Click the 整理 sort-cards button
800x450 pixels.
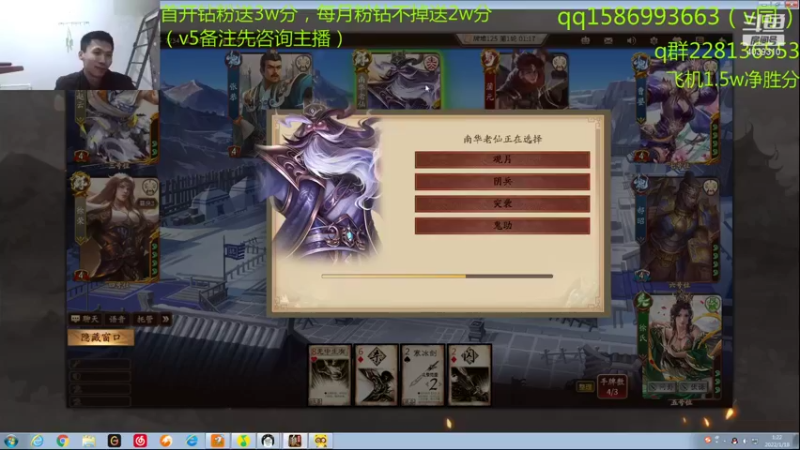click(x=585, y=387)
